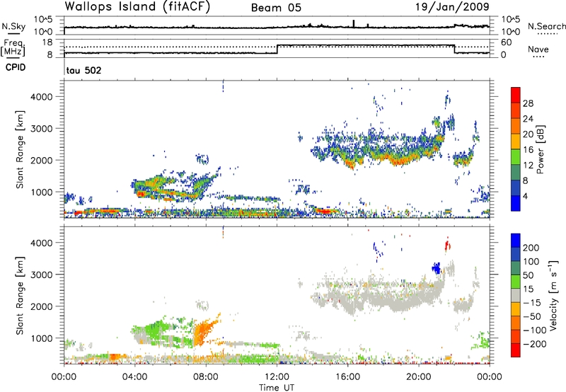Click "Slant Range [km]" label of the power panel
The width and height of the screenshot is (566, 392).
point(20,149)
